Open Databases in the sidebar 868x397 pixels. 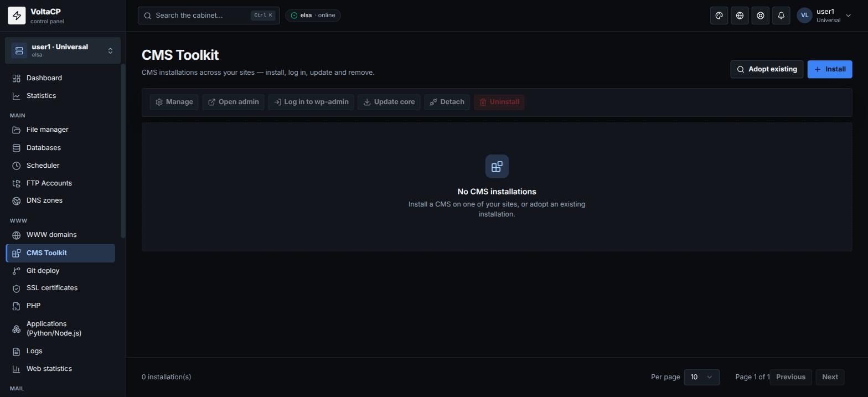coord(60,148)
